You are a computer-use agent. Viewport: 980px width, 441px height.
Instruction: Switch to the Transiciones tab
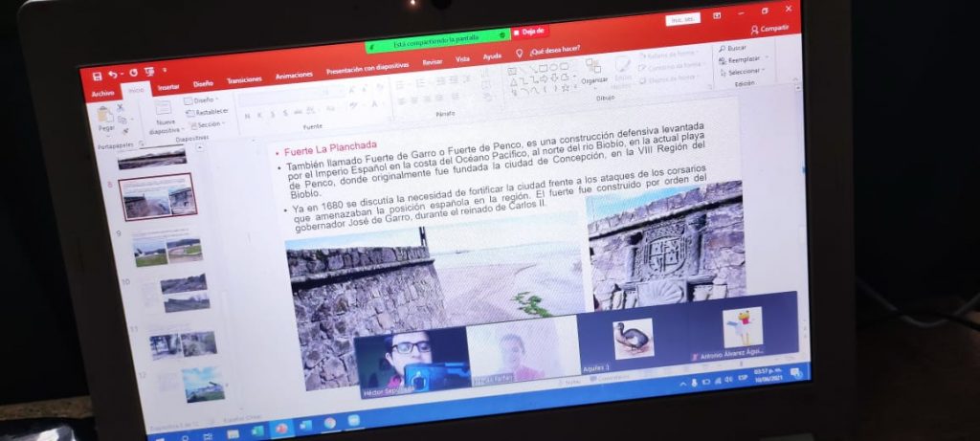coord(244,80)
